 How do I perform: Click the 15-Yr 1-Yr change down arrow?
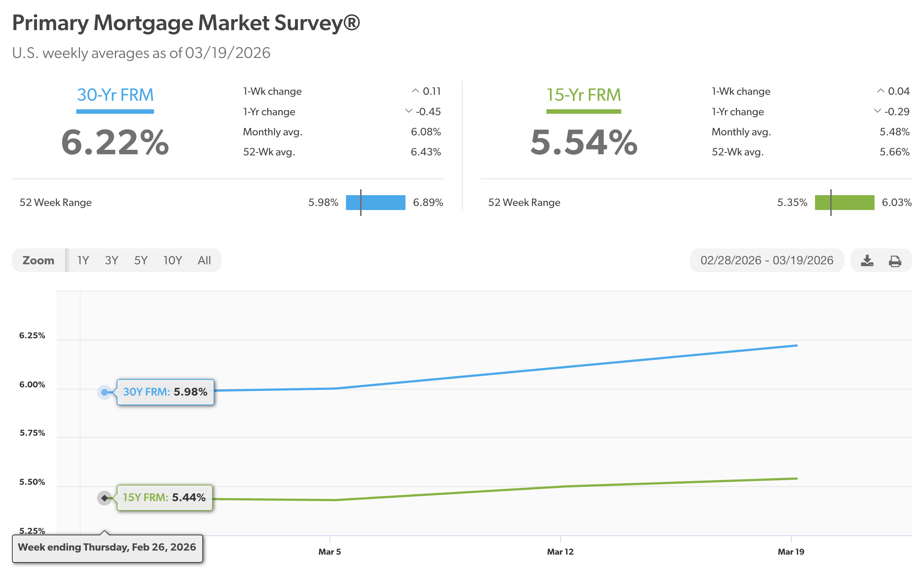pos(878,111)
